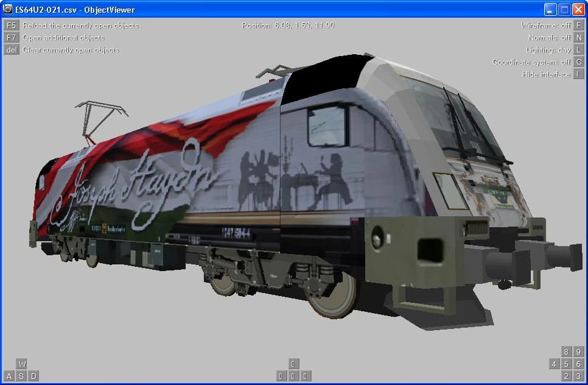Click the numpad 2 key

coord(566,376)
